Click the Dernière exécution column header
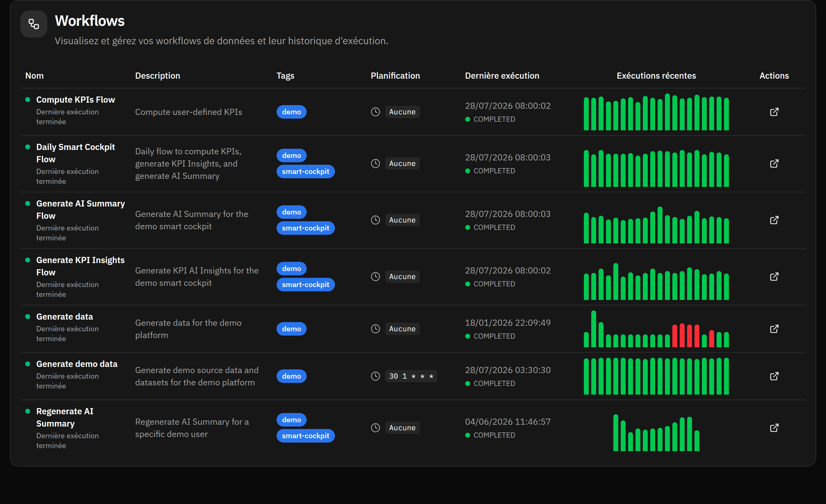Viewport: 826px width, 504px height. pyautogui.click(x=502, y=76)
